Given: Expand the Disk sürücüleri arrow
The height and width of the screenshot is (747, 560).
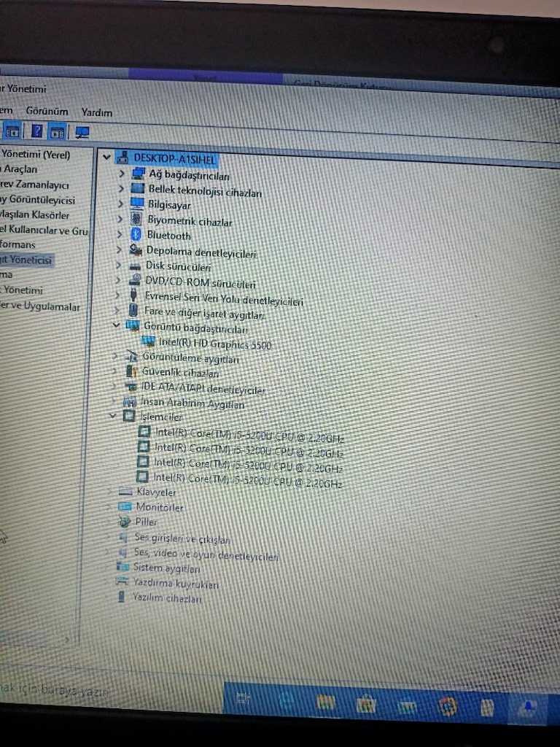Looking at the screenshot, I should pos(118,265).
